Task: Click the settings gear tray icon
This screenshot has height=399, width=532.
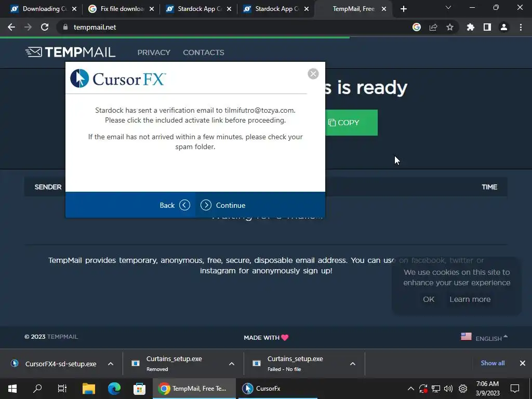Action: tap(463, 389)
